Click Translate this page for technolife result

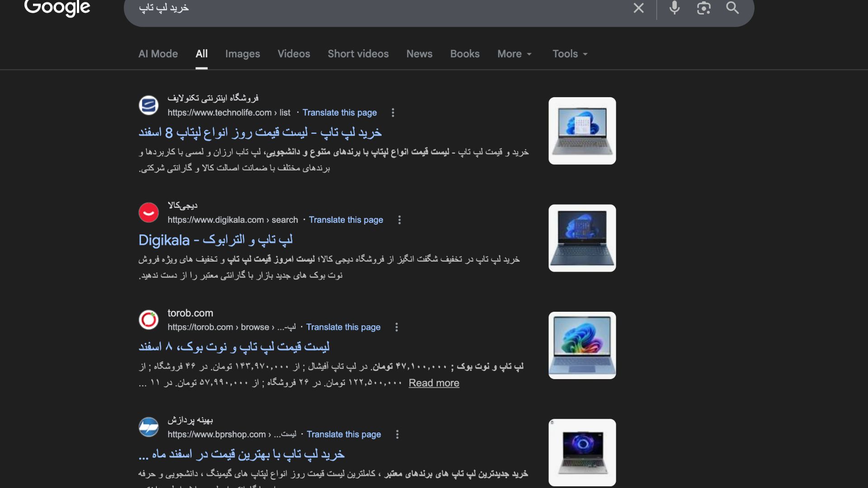coord(340,113)
